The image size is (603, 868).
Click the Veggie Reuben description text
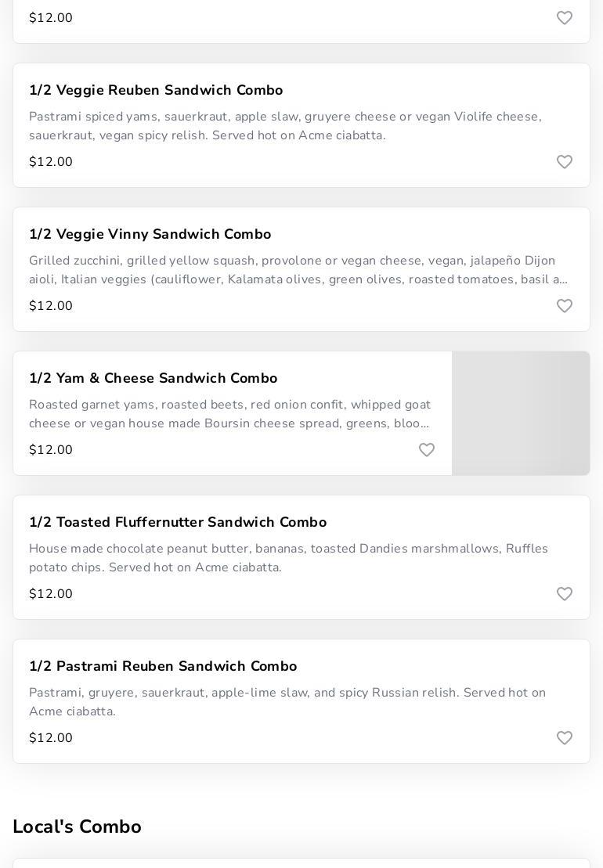pos(285,126)
